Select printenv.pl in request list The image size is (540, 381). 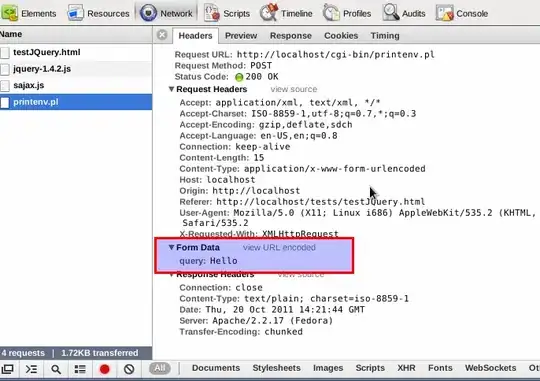(76, 102)
